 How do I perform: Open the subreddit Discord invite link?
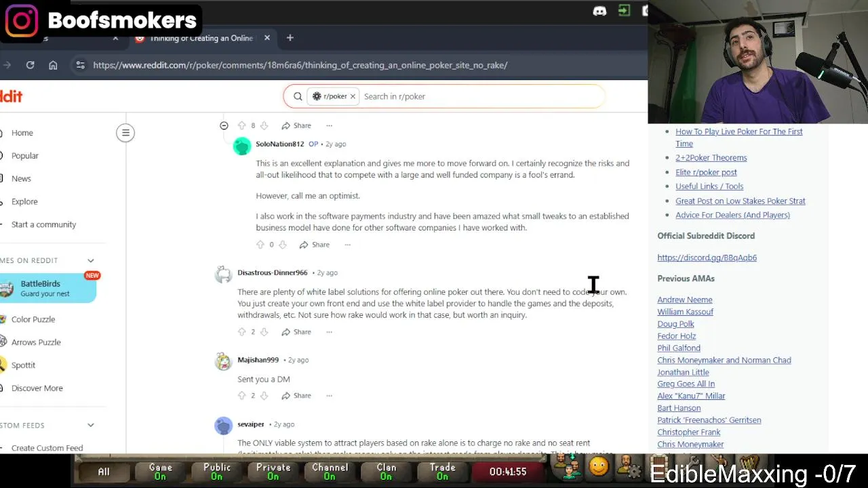coord(707,258)
